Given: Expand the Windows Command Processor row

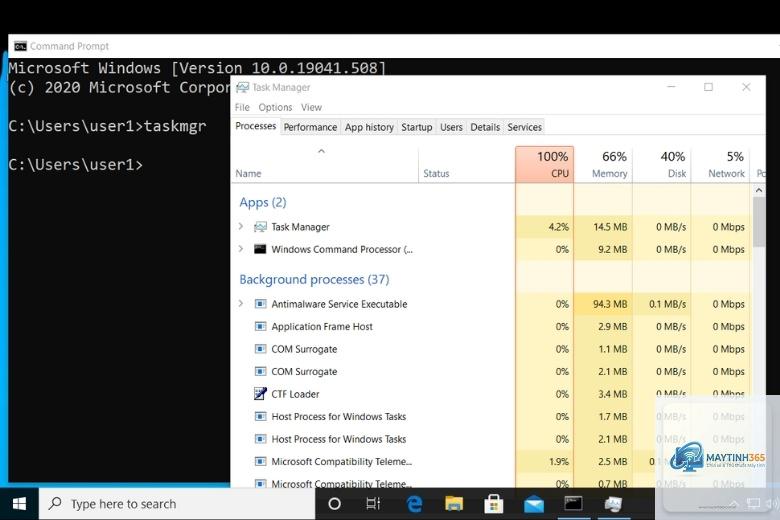Looking at the screenshot, I should (241, 249).
